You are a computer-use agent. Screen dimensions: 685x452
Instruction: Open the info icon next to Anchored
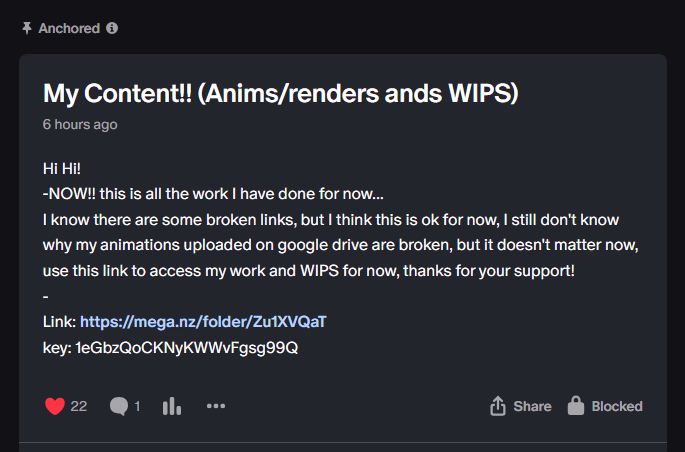112,29
